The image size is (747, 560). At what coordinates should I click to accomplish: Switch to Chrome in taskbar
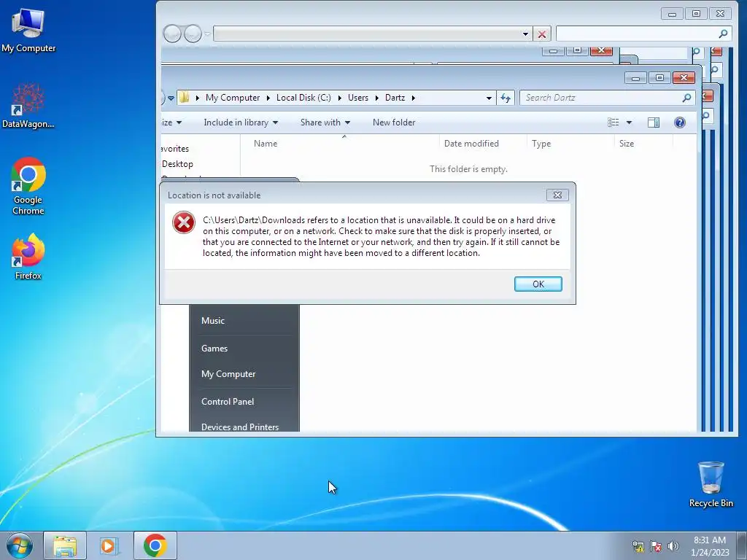(155, 545)
